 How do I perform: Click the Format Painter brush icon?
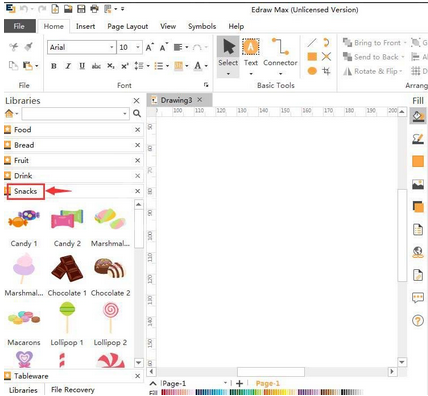(x=29, y=47)
